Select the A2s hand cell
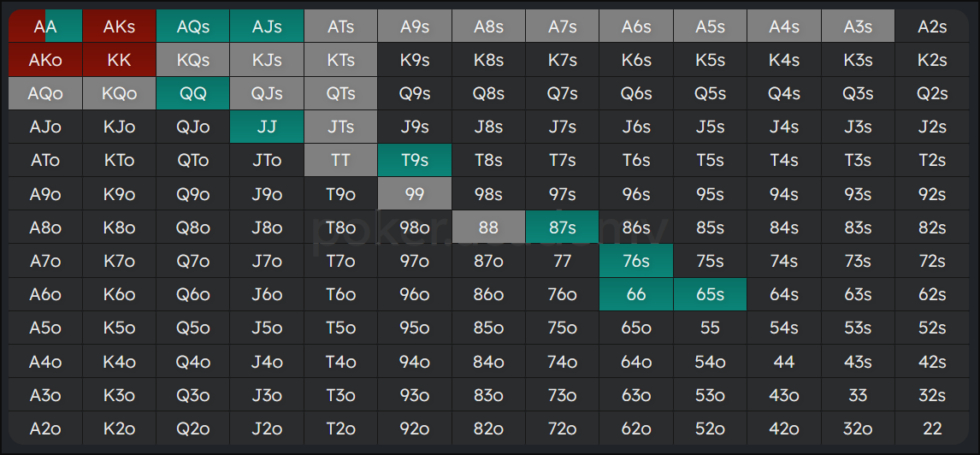 pyautogui.click(x=932, y=27)
